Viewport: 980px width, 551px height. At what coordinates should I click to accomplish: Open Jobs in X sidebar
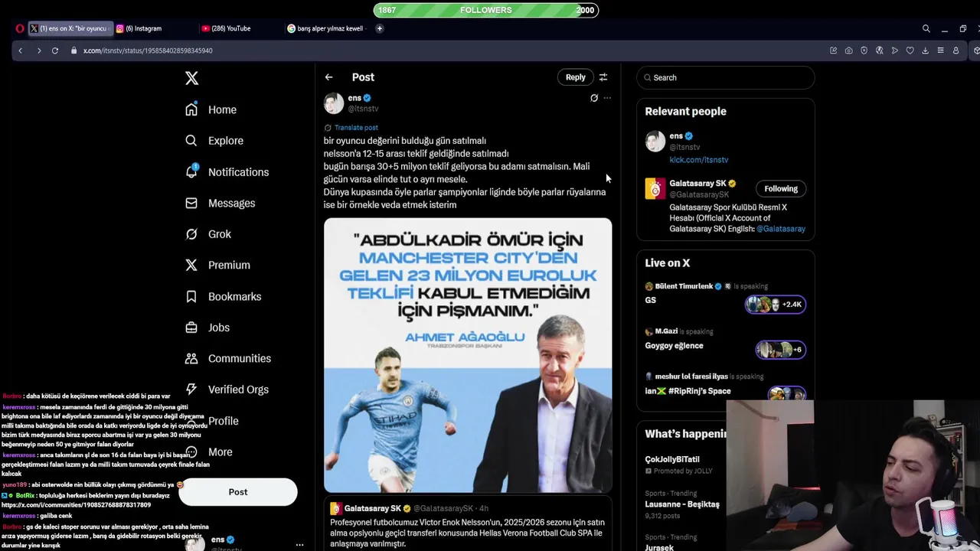pyautogui.click(x=207, y=328)
